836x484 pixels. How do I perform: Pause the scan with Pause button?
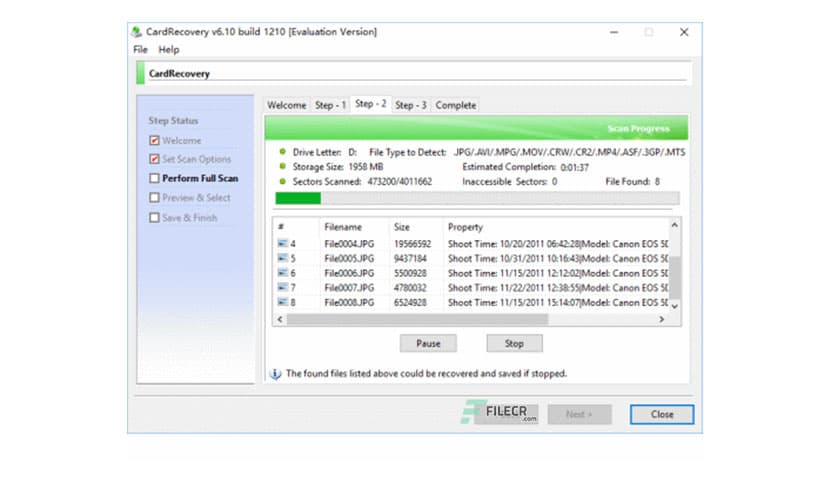428,343
